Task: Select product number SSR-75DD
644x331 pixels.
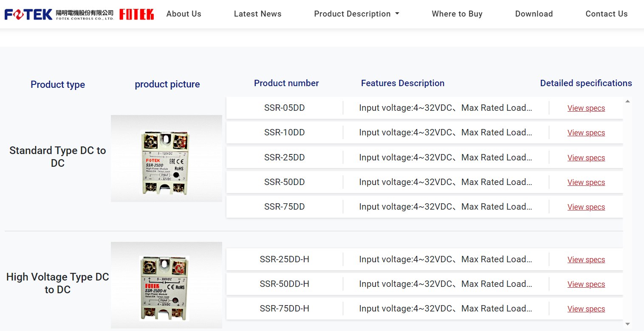Action: coord(285,207)
